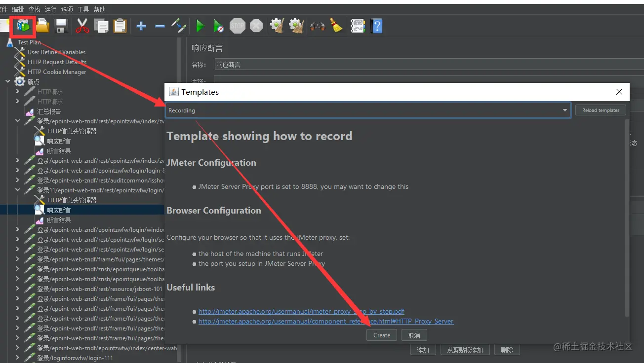Open the Templates toolbar icon
Image resolution: width=644 pixels, height=363 pixels.
click(24, 26)
